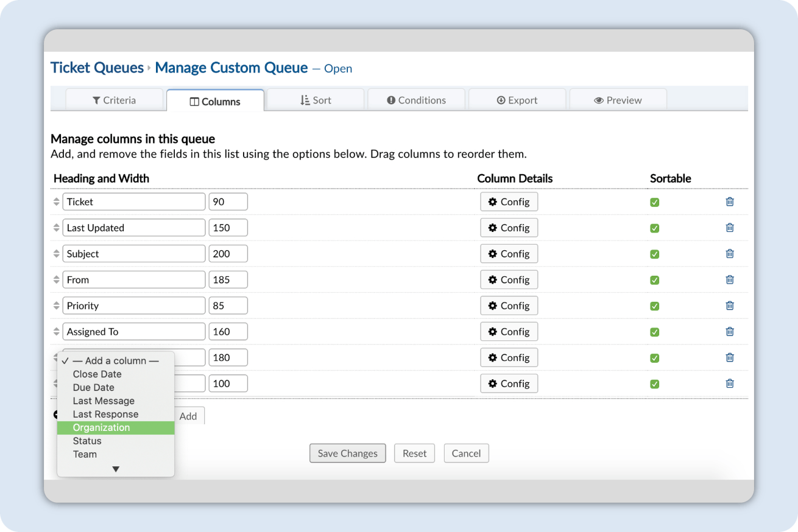Open Config in the 180-width row
Viewport: 798px width, 532px height.
click(x=509, y=357)
